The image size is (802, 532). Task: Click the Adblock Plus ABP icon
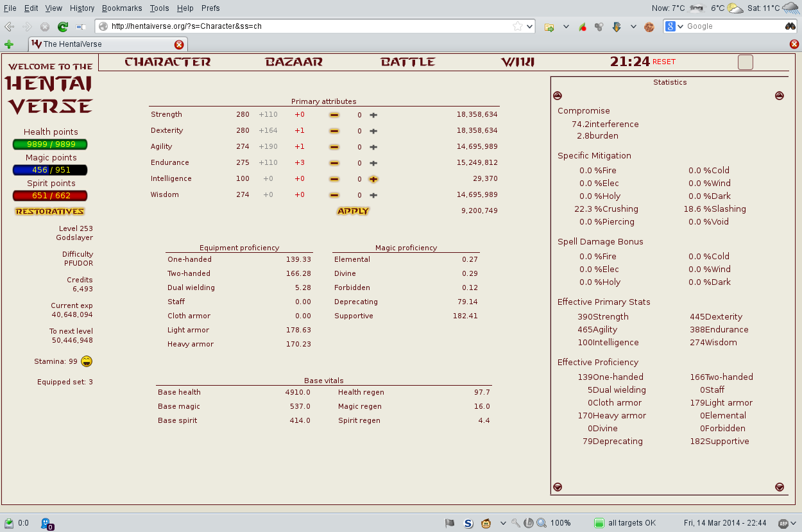click(x=783, y=523)
